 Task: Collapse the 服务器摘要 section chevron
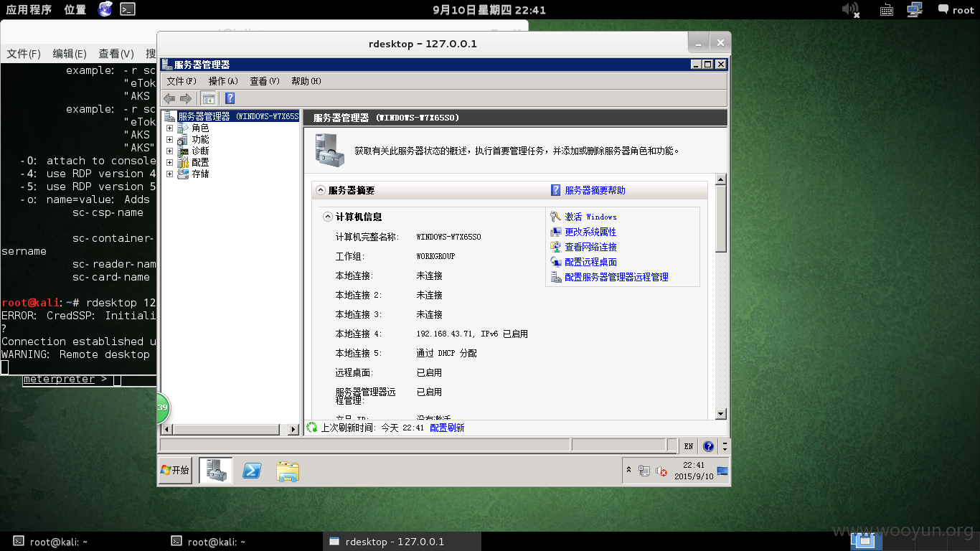(x=321, y=191)
